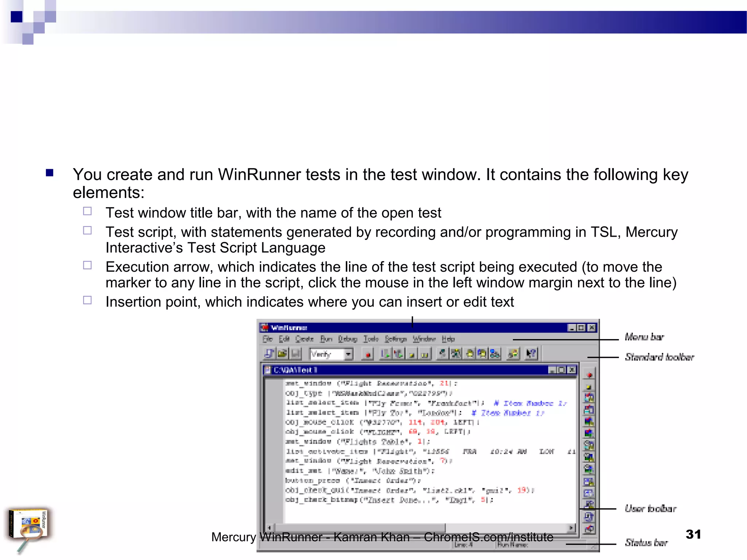Click the third user toolbar icon, GUI checkpoint
The image size is (747, 560).
[589, 398]
